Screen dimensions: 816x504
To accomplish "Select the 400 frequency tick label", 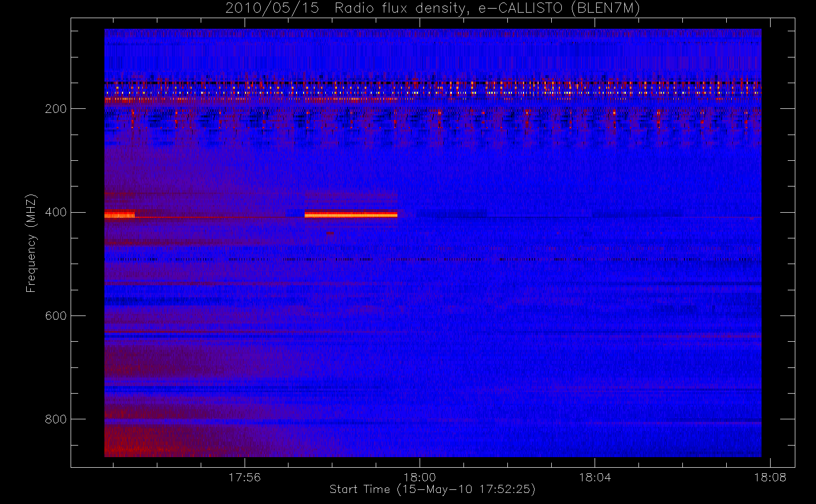I will pyautogui.click(x=55, y=212).
